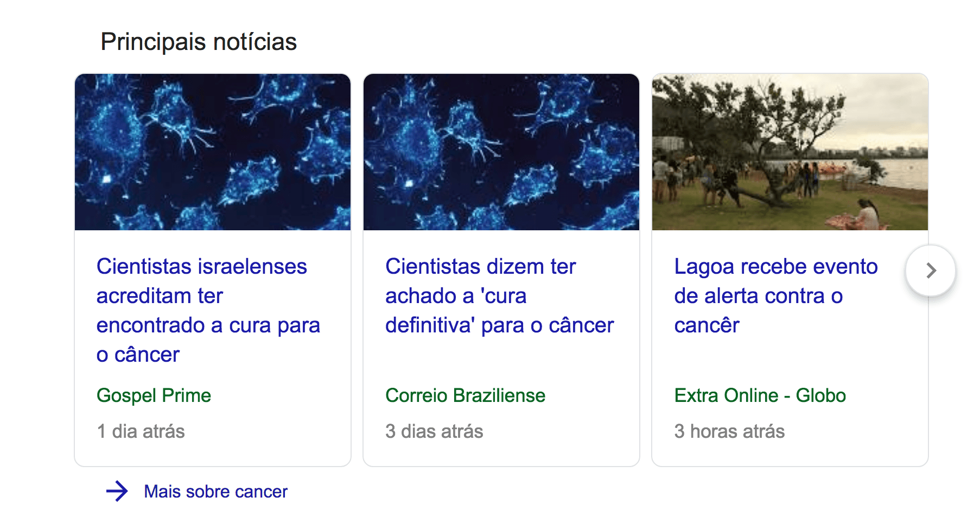Click the Correio Braziliense source label

[x=465, y=395]
